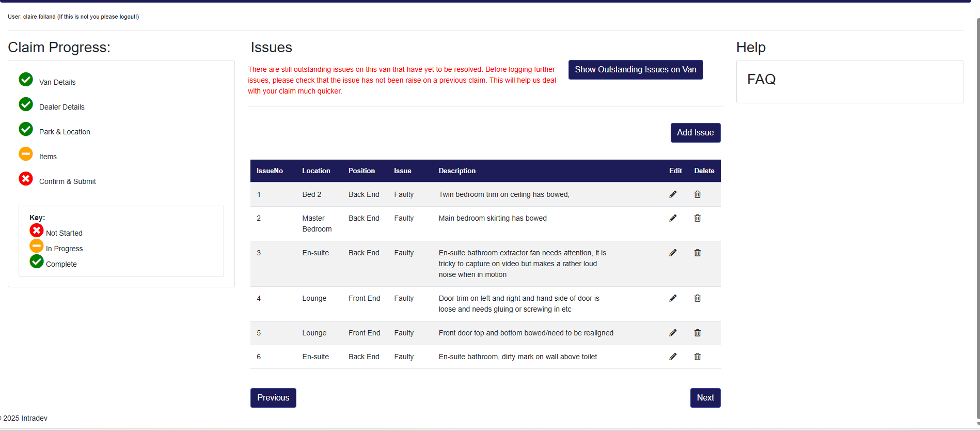Open Van Details claim step
The width and height of the screenshot is (980, 431).
57,82
